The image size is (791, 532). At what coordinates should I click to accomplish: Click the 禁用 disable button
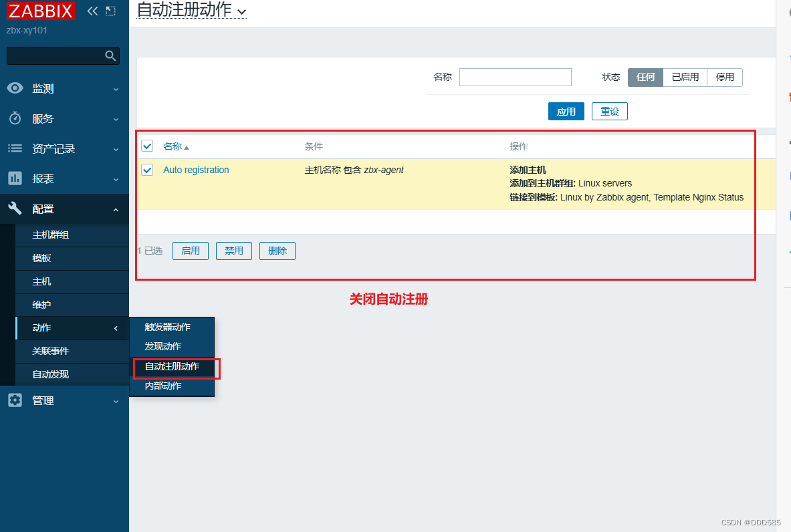[233, 251]
